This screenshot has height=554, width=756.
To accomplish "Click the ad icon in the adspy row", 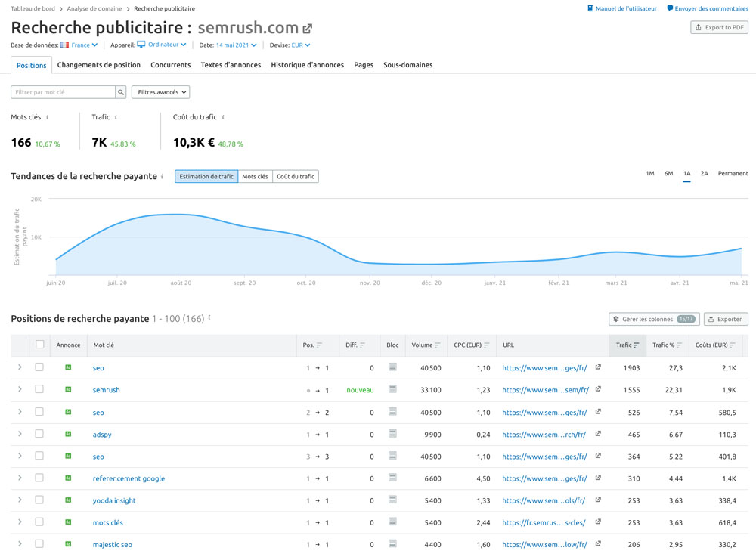I will [68, 434].
